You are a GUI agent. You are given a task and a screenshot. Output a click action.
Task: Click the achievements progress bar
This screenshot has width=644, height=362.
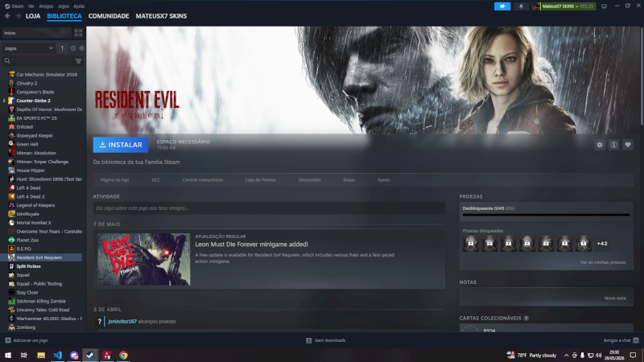pyautogui.click(x=546, y=215)
